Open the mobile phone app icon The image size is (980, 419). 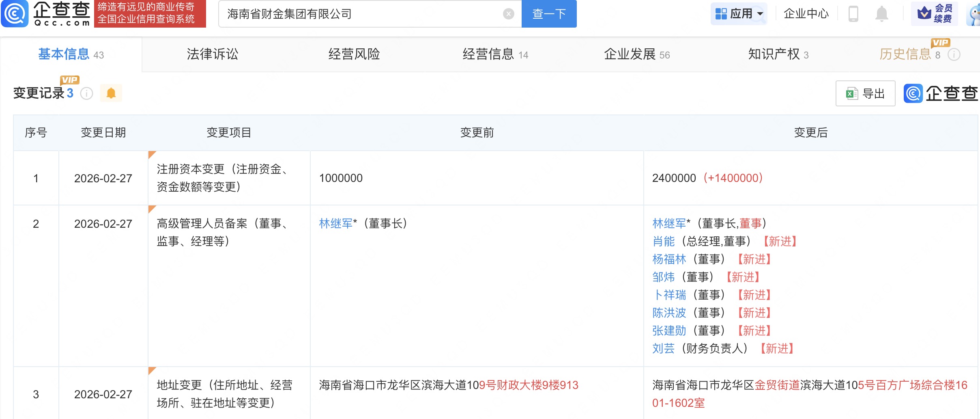click(853, 14)
